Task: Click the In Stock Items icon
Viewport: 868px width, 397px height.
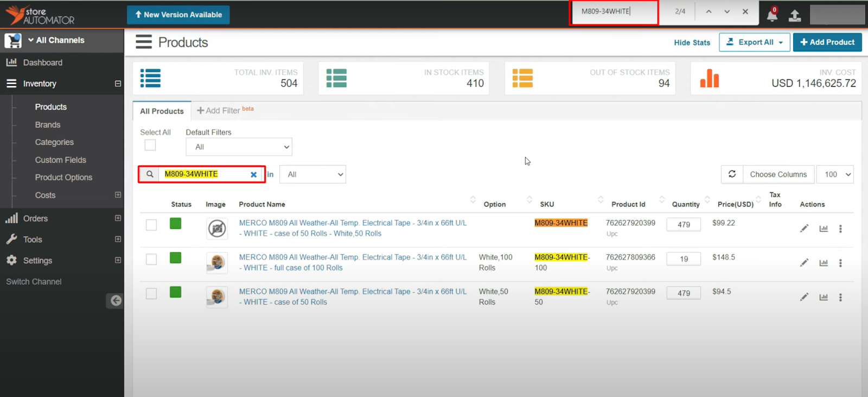Action: pyautogui.click(x=336, y=78)
